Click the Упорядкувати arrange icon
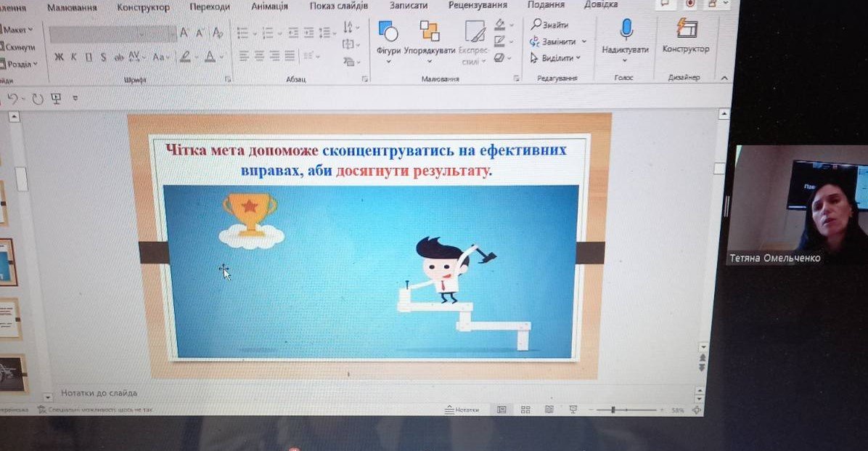Viewport: 868px width, 451px height. pyautogui.click(x=430, y=31)
